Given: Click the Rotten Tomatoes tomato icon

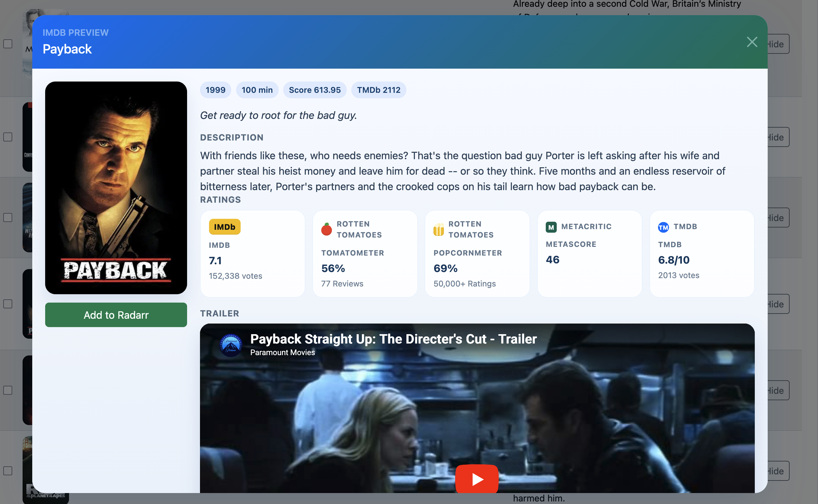Looking at the screenshot, I should tap(326, 229).
